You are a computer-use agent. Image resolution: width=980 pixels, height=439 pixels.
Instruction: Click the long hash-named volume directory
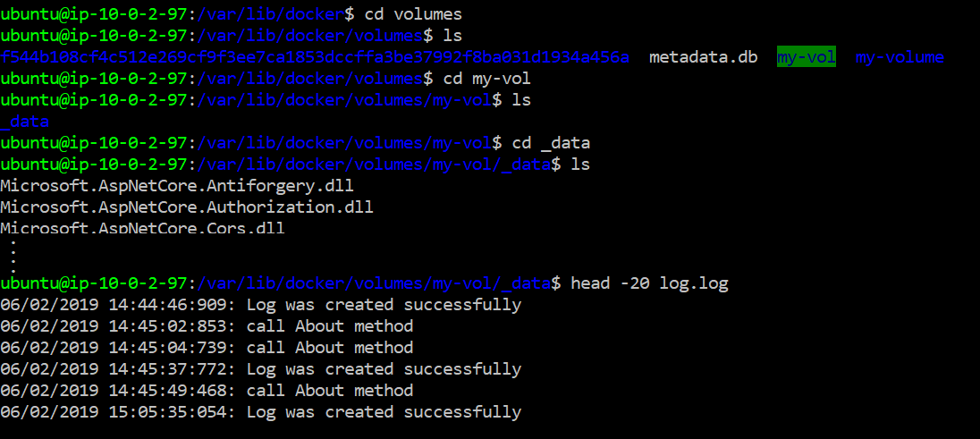pyautogui.click(x=315, y=57)
